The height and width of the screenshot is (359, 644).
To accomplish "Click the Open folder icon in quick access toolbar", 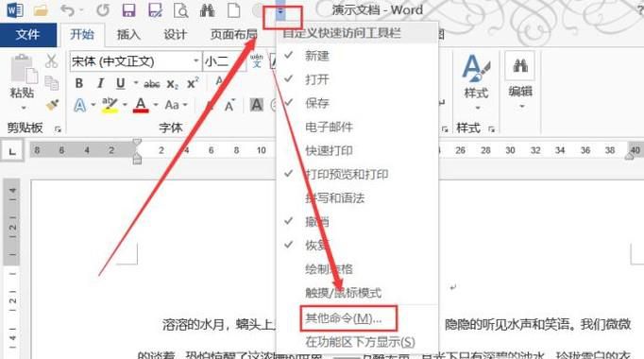I will 41,10.
